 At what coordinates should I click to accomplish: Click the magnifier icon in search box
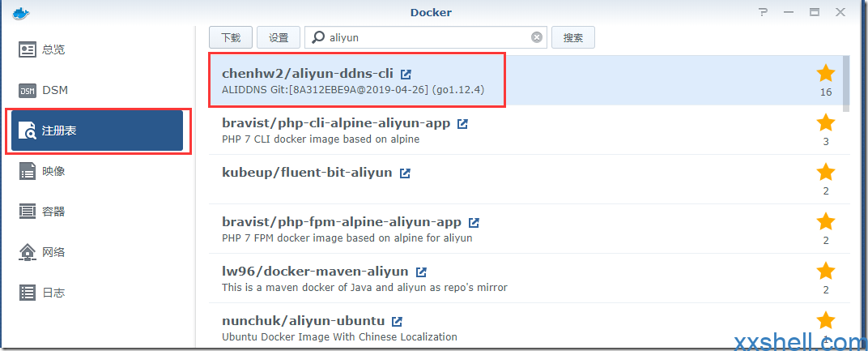point(317,37)
